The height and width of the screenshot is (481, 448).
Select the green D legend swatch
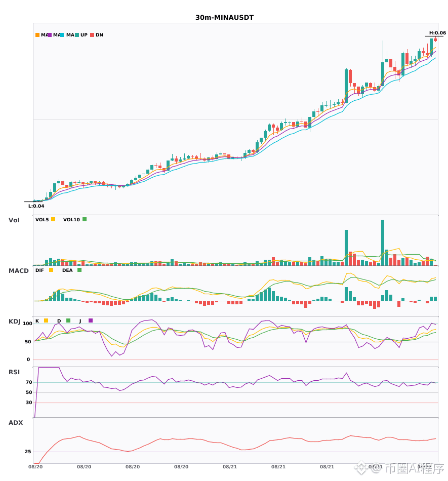[x=68, y=320]
